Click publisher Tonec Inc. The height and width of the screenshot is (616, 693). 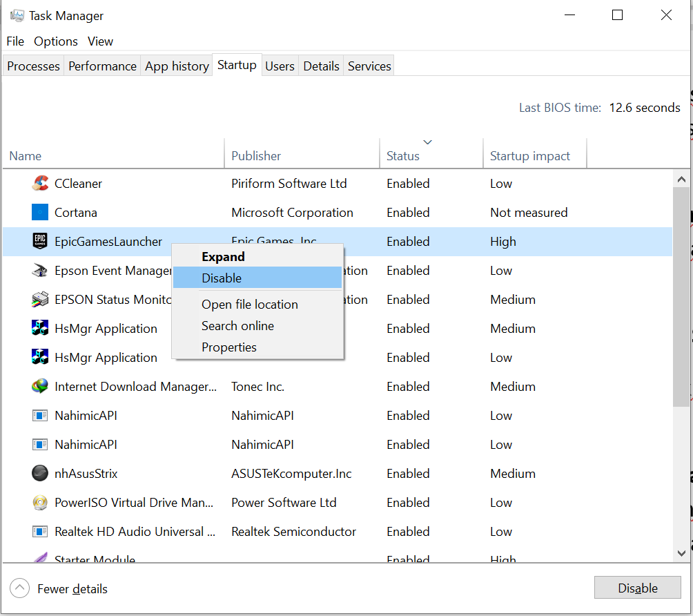(x=257, y=386)
